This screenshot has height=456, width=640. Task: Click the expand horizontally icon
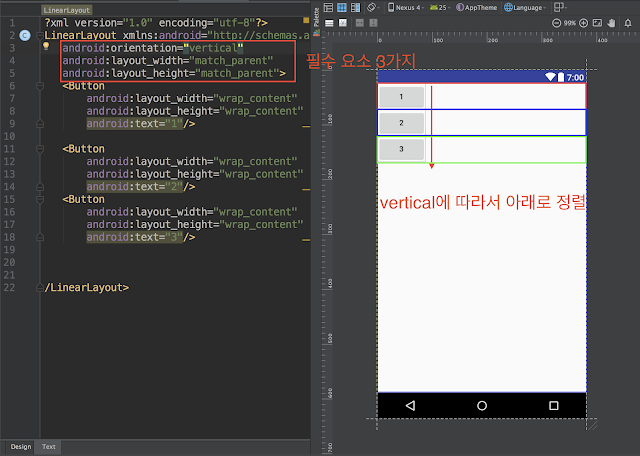[360, 23]
